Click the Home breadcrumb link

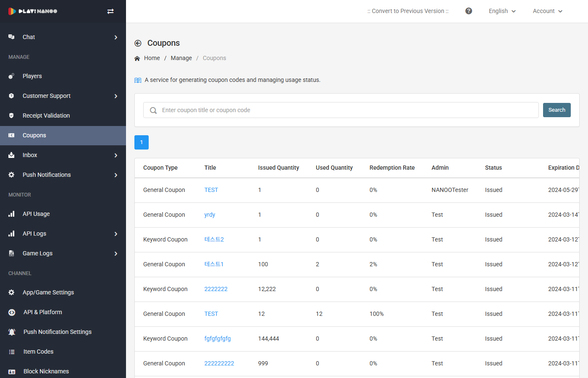click(152, 58)
